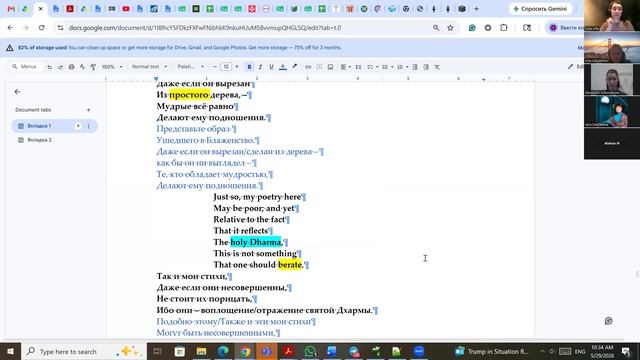Toggle Bold formatting
Viewport: 640px width, 360px height.
249,67
